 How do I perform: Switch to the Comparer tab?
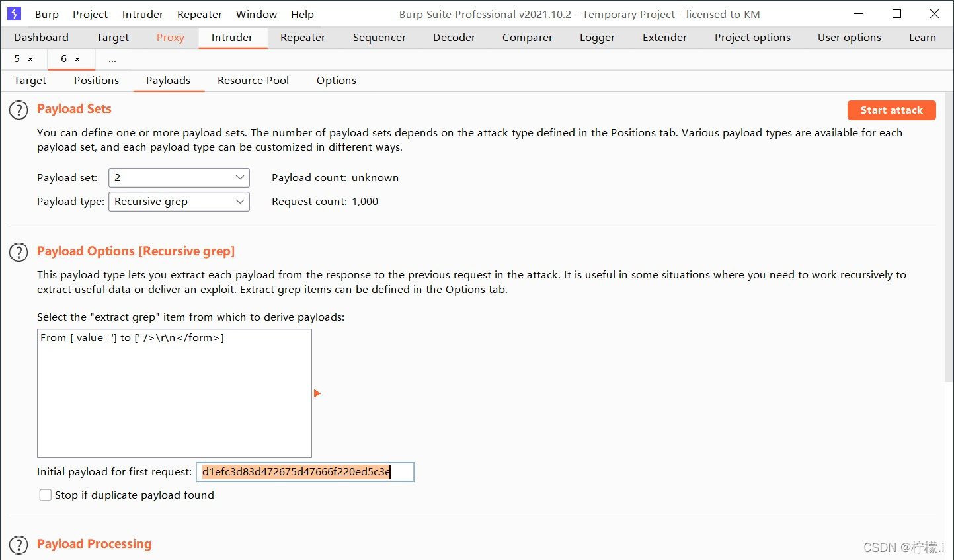528,38
